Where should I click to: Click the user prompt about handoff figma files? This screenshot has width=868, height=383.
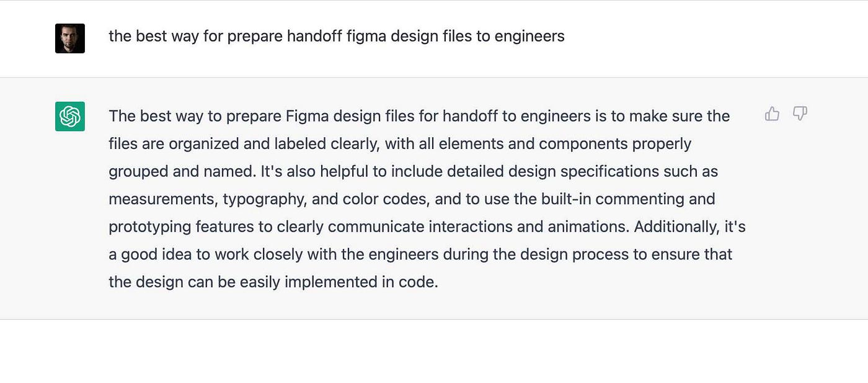point(337,36)
